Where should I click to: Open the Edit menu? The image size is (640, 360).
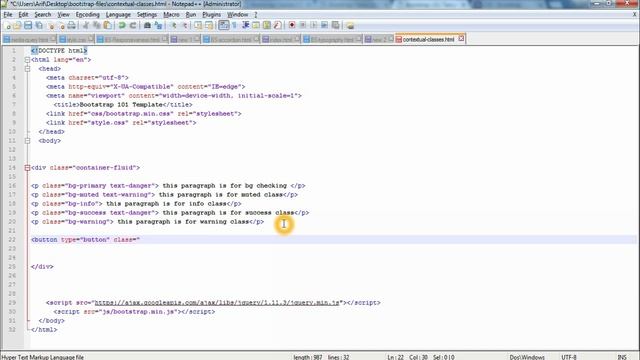23,14
